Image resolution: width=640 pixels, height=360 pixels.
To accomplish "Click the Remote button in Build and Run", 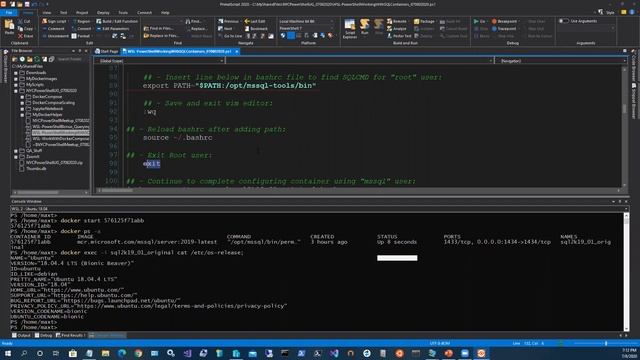I will pos(396,21).
